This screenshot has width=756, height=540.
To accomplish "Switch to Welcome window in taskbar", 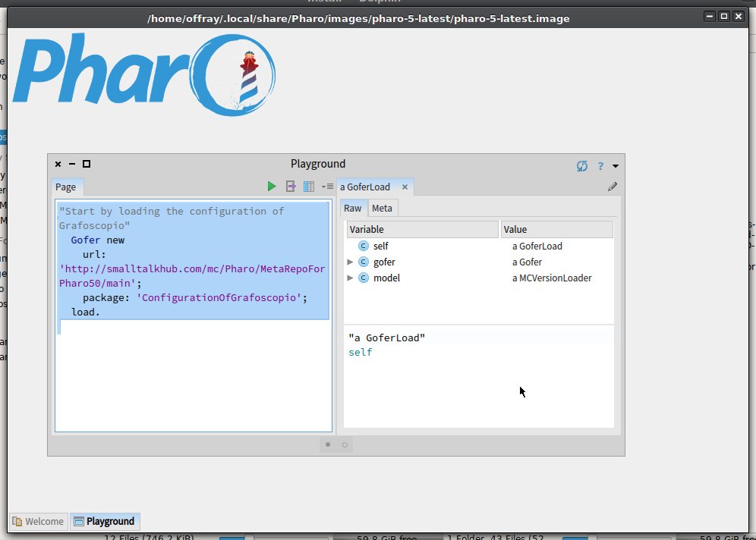I will pos(39,521).
